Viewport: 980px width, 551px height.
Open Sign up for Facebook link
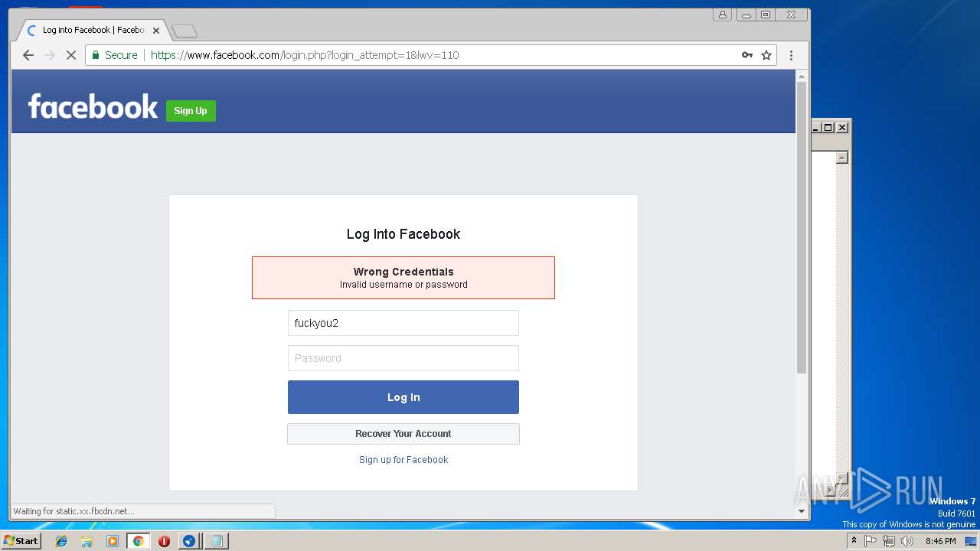pos(403,460)
